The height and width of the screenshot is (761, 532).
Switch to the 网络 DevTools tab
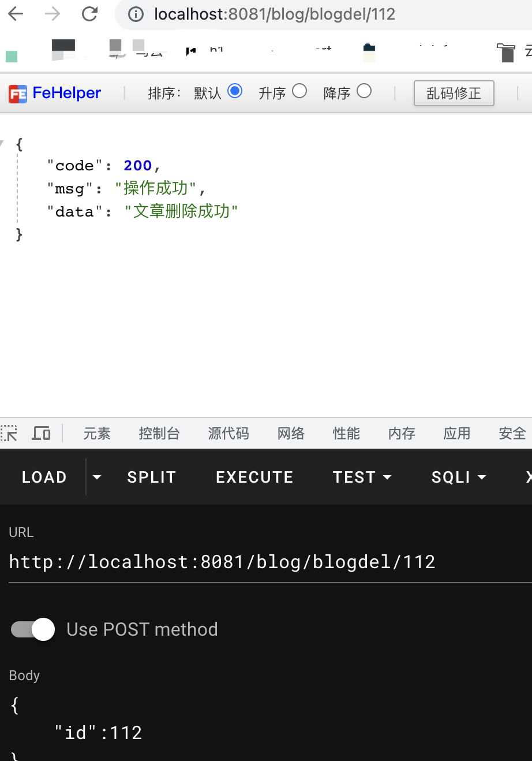(x=291, y=434)
